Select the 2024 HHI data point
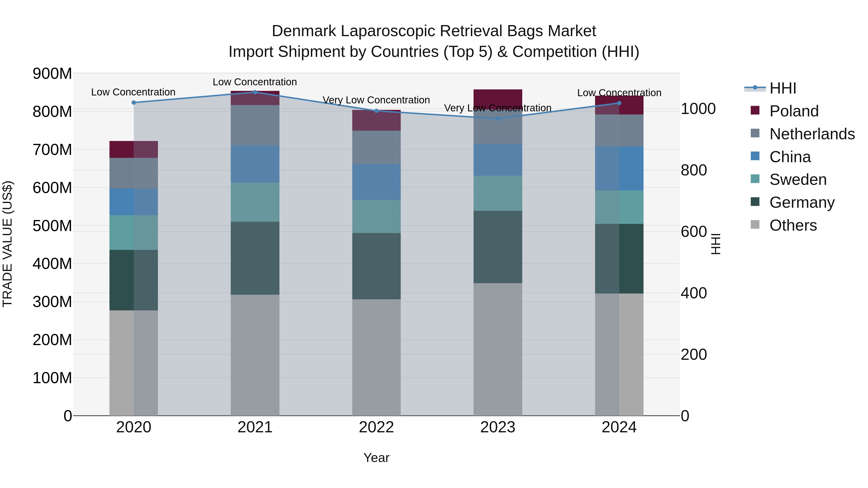868x488 pixels. (619, 103)
